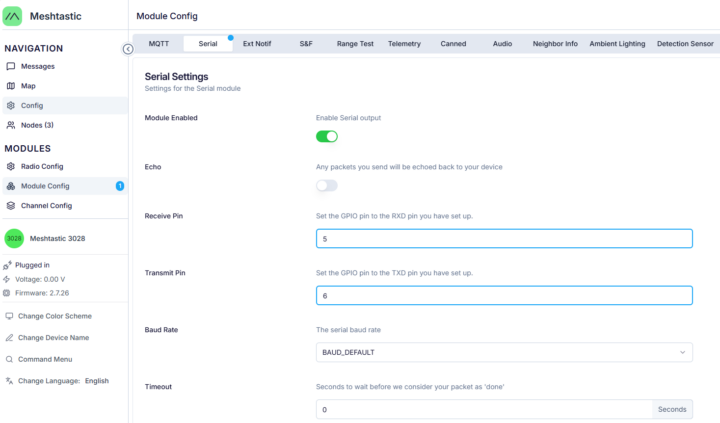
Task: Click the Config gear icon
Action: tap(11, 105)
